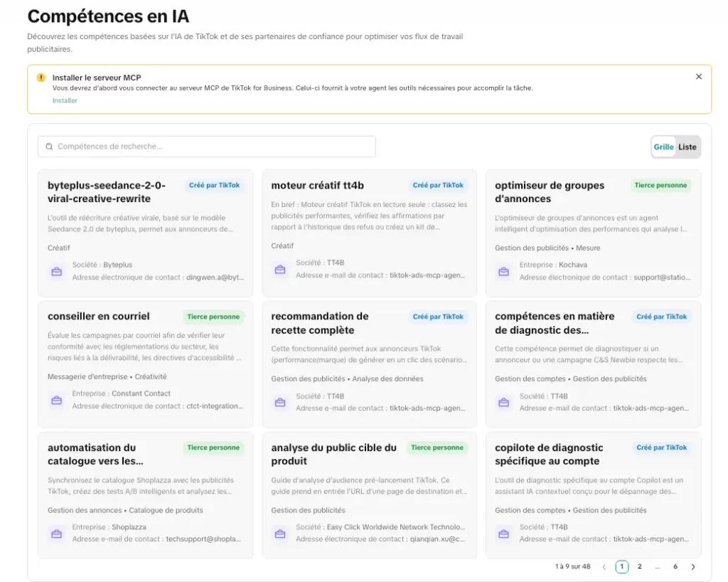Expand pagination ellipsis for more pages
The height and width of the screenshot is (582, 728).
pyautogui.click(x=658, y=567)
